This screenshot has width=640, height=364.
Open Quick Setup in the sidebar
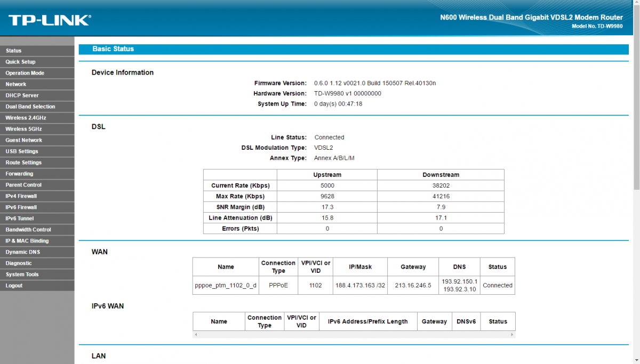pos(37,62)
